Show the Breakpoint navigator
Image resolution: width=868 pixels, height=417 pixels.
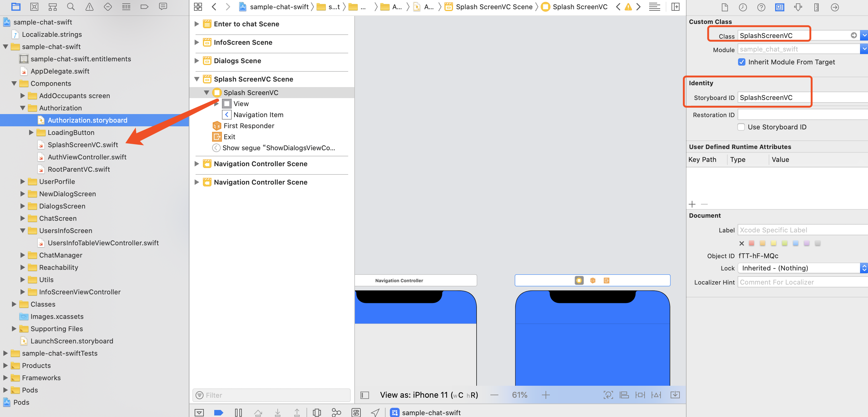[145, 7]
